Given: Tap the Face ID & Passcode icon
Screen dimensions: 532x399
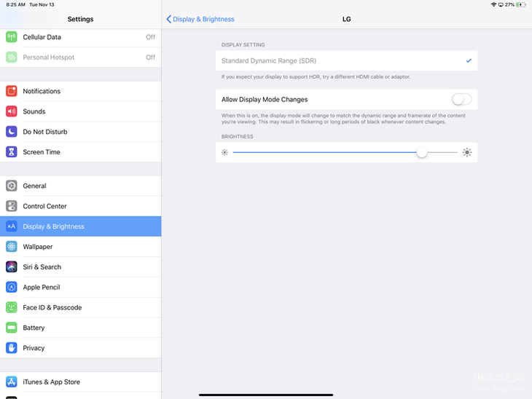Looking at the screenshot, I should click(x=12, y=308).
